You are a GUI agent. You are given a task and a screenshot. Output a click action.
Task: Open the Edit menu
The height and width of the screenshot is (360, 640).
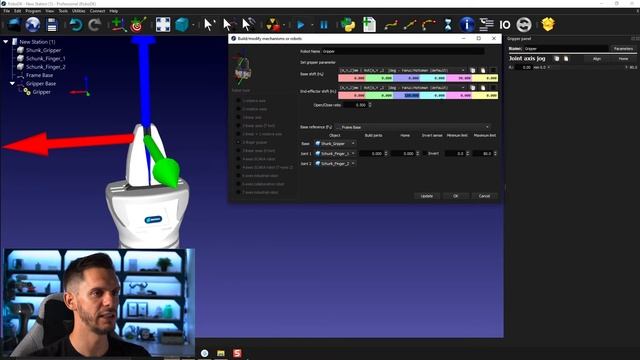pos(18,11)
